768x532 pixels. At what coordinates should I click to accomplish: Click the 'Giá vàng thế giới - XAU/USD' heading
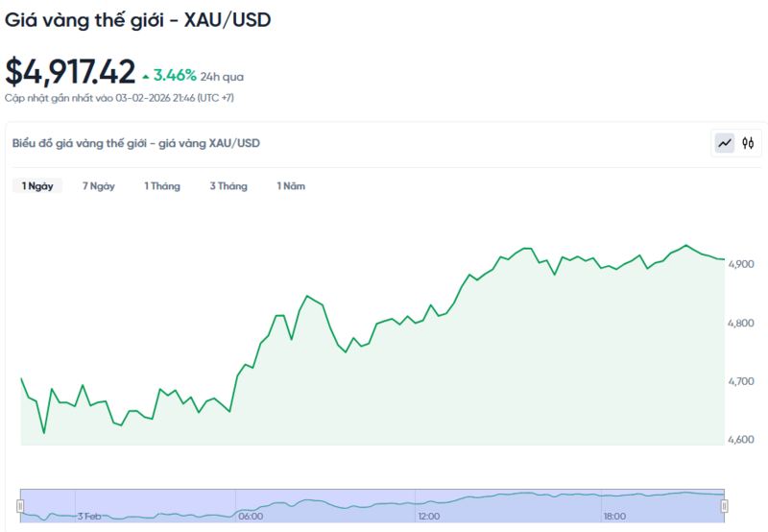(x=138, y=19)
